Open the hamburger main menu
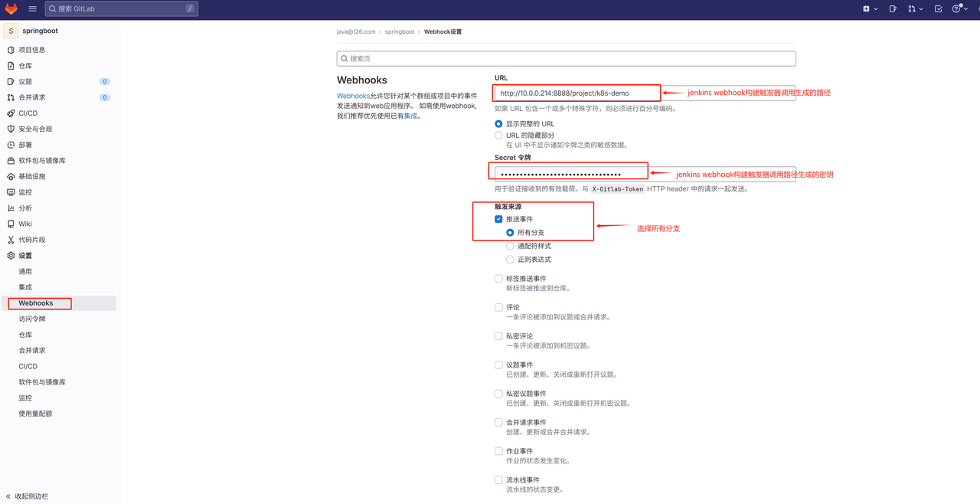This screenshot has width=980, height=504. pyautogui.click(x=32, y=9)
